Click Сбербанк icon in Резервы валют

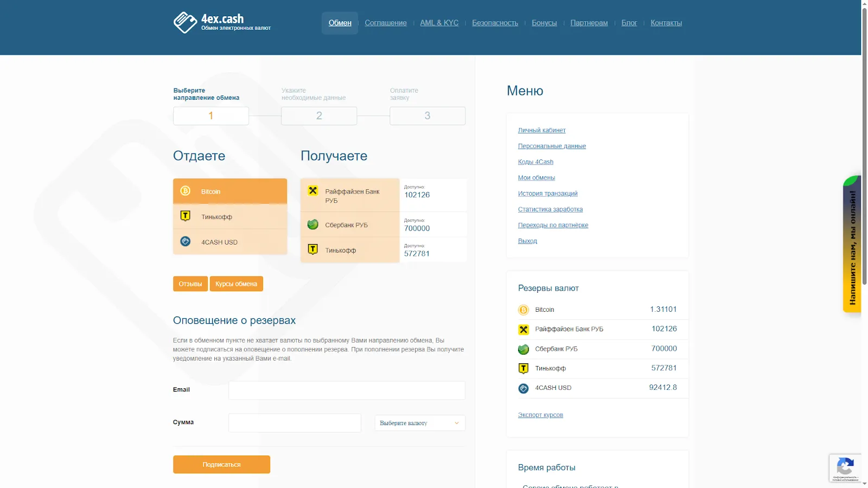point(524,349)
